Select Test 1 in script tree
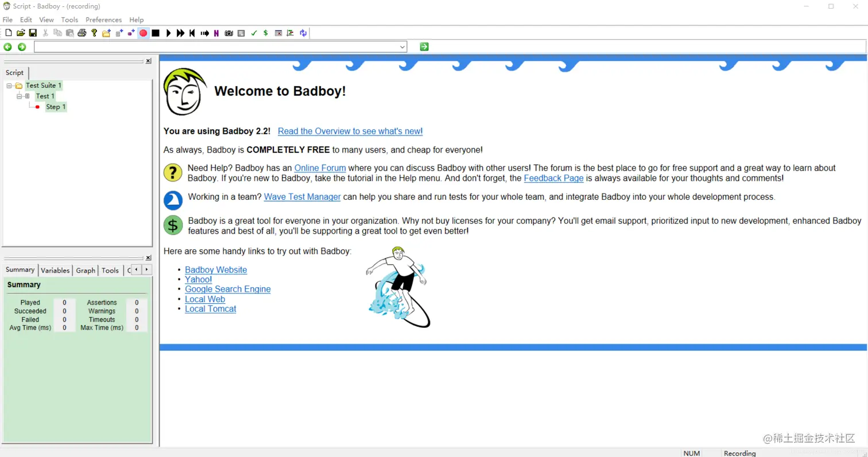This screenshot has width=868, height=457. tap(45, 96)
